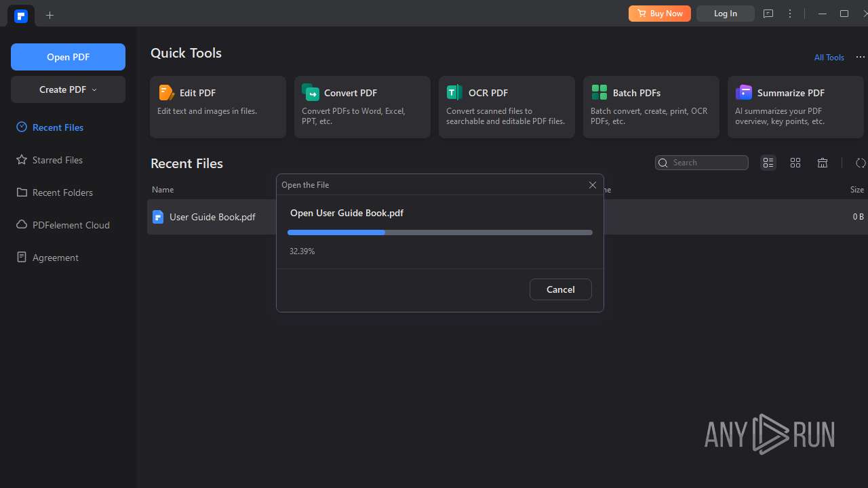
Task: Click the Search field in Recent Files
Action: 702,163
